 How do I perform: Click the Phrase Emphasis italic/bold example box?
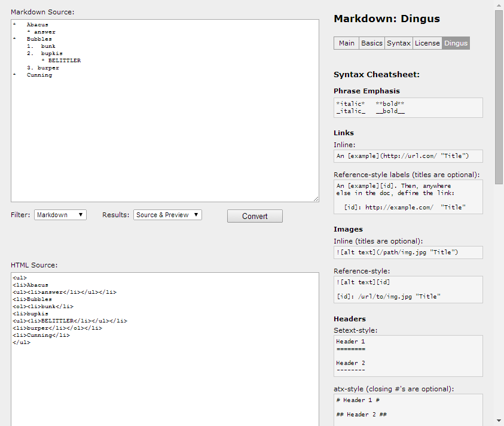[x=408, y=108]
